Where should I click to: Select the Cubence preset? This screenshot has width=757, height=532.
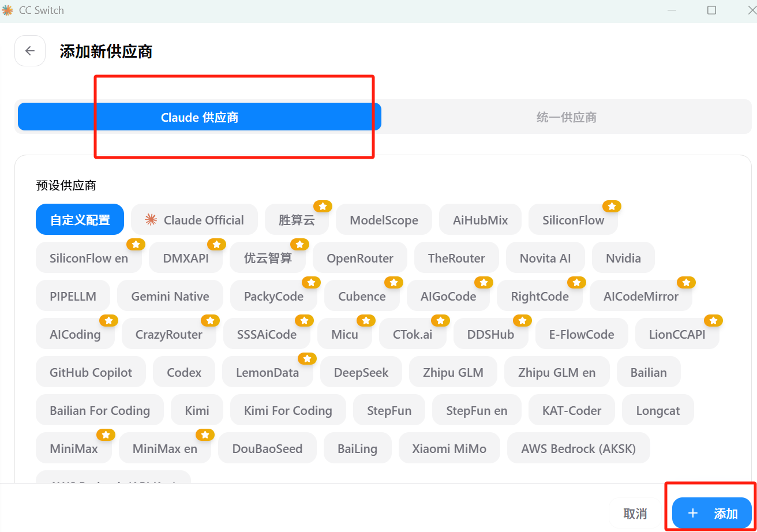click(x=362, y=296)
